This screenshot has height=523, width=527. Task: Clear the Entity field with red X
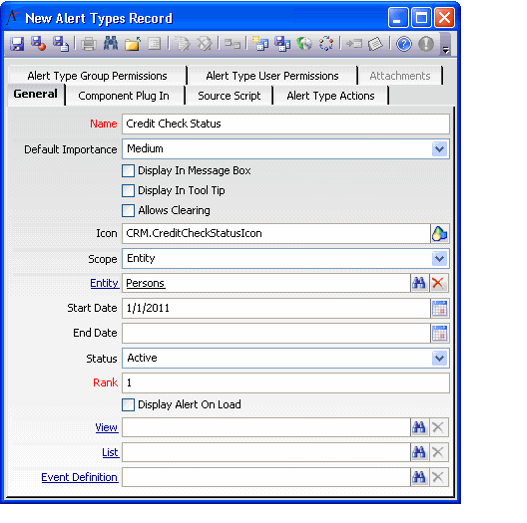pyautogui.click(x=438, y=283)
